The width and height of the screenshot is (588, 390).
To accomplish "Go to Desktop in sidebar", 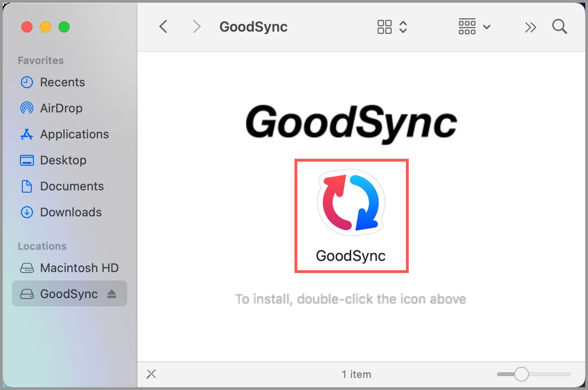I will 70,160.
